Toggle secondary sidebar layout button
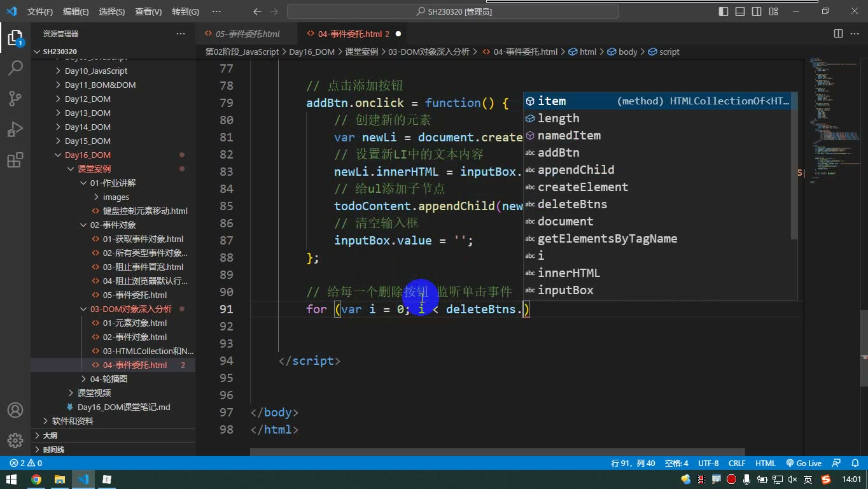 [x=757, y=11]
